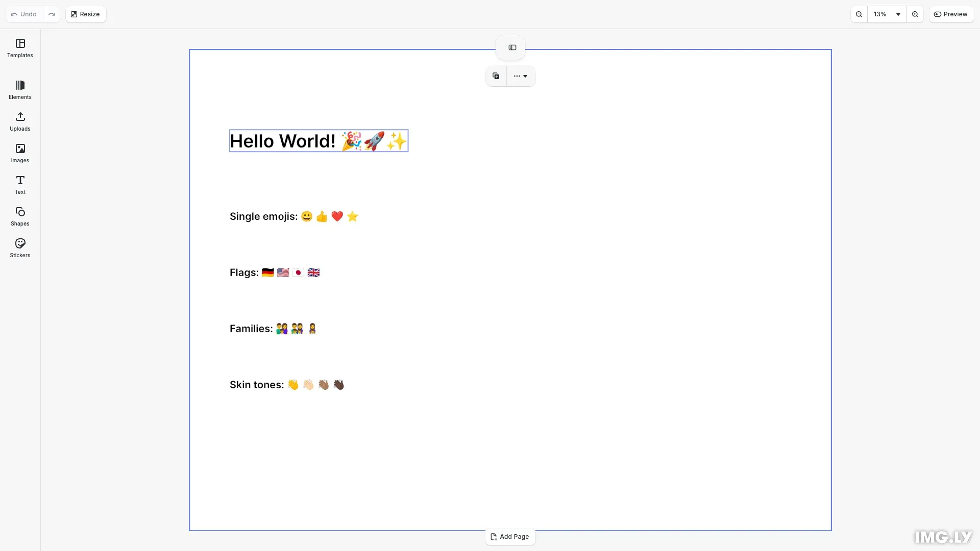Screen dimensions: 980x551
Task: Enable Preview mode
Action: pos(951,14)
